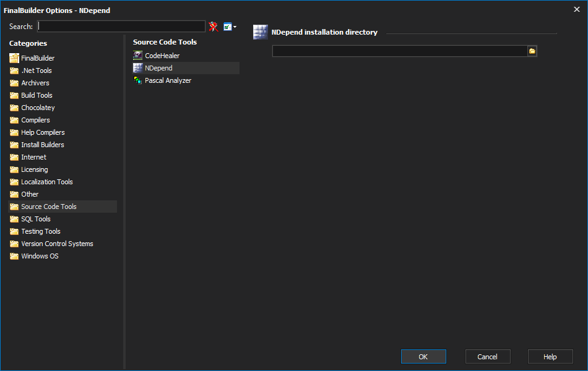Click the FinalBuilder category icon
The height and width of the screenshot is (371, 588).
tap(14, 58)
